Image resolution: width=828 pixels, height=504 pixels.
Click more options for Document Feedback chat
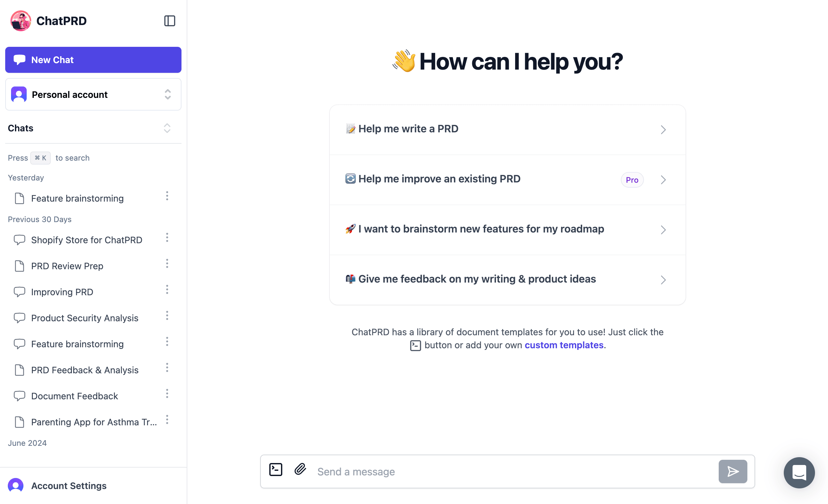(167, 394)
